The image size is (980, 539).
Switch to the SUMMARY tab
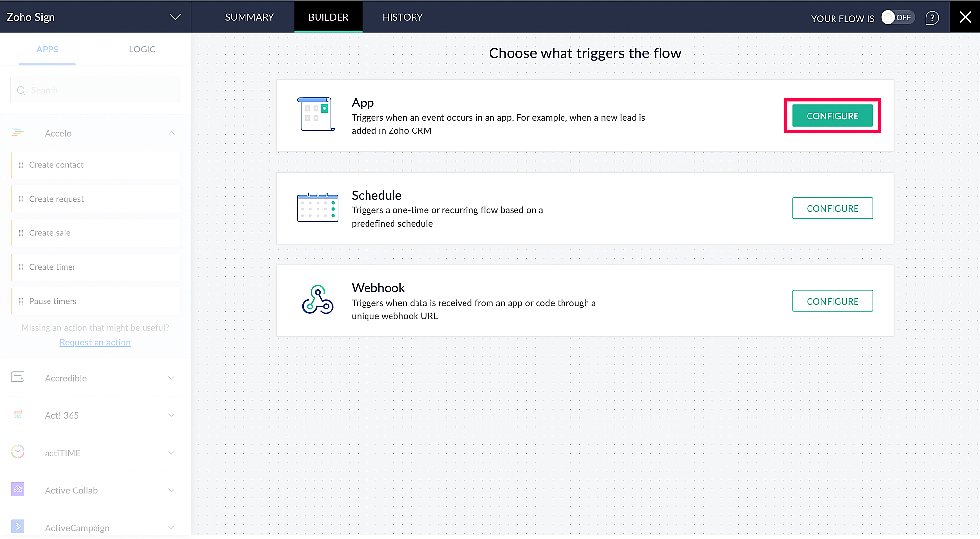coord(249,17)
